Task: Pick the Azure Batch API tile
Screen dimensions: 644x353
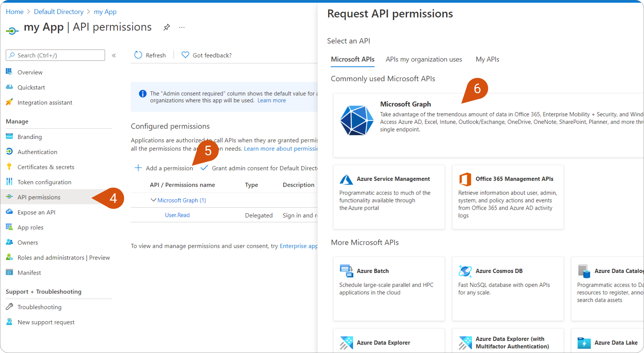Action: point(389,288)
